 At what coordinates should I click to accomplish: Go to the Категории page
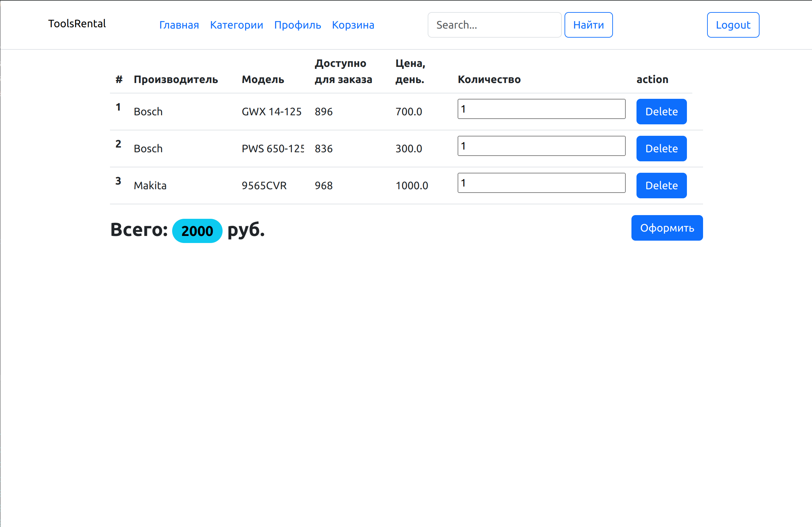(x=236, y=25)
